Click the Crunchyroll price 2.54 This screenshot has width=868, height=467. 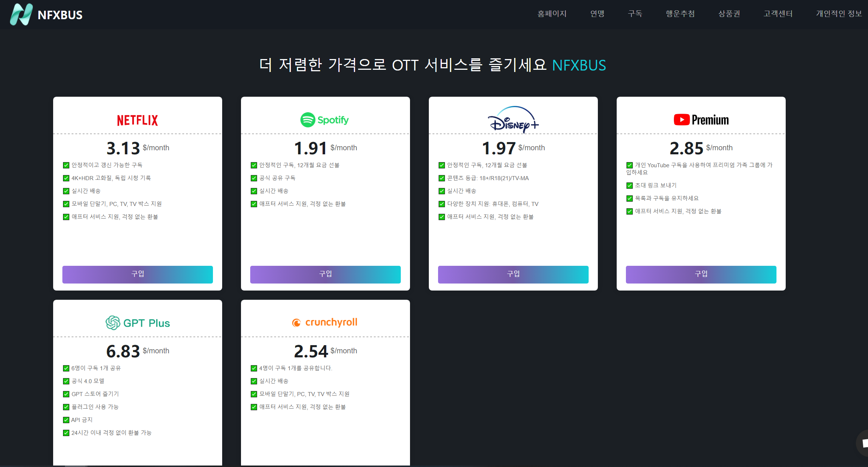coord(311,351)
